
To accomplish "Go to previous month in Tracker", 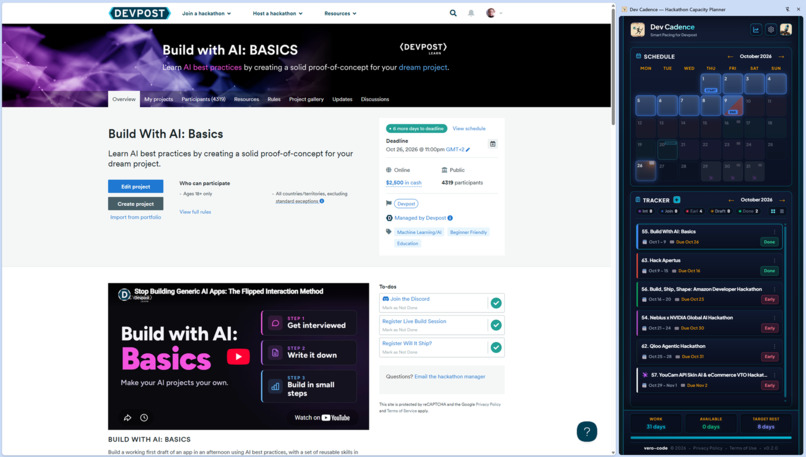I will [x=731, y=200].
